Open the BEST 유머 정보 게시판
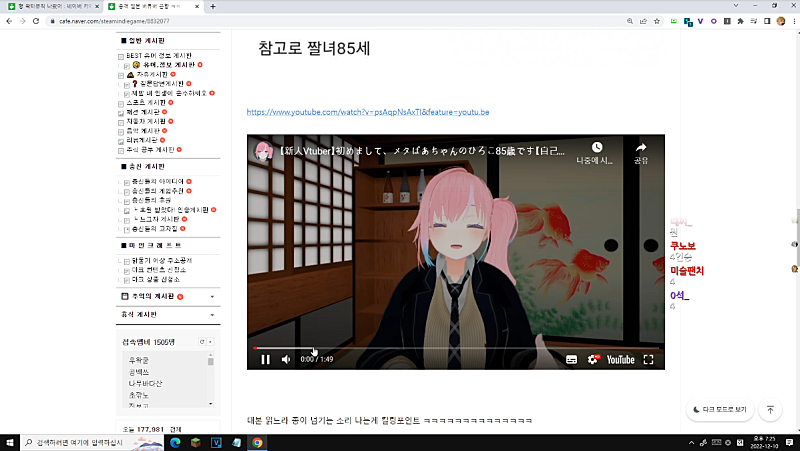The image size is (800, 451). [159, 56]
